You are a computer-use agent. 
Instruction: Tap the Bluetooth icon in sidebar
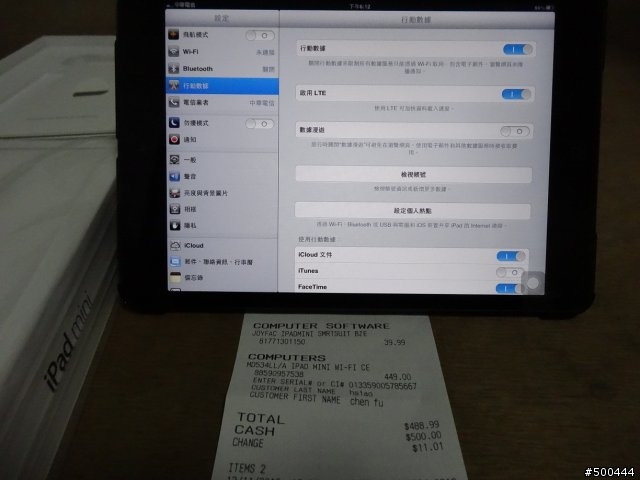pos(174,69)
